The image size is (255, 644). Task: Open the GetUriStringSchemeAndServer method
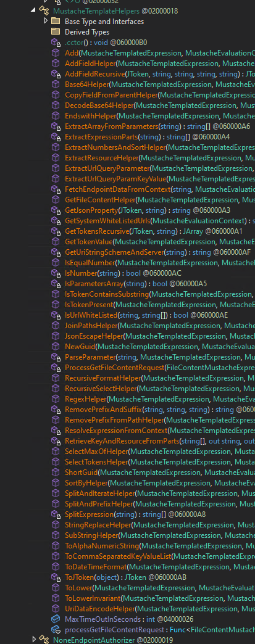pos(114,252)
